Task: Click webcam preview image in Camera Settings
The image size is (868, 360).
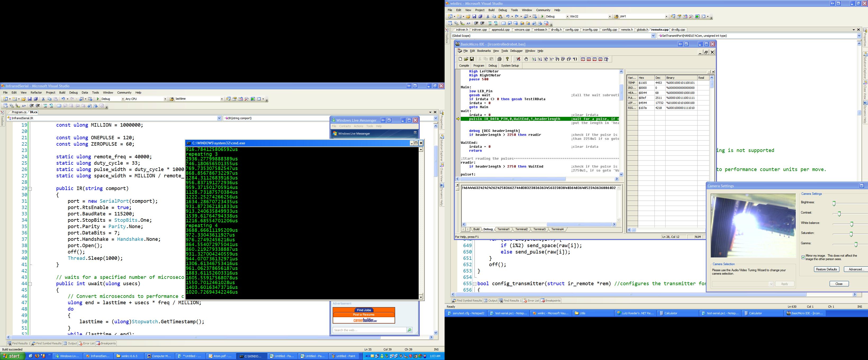Action: tap(753, 226)
